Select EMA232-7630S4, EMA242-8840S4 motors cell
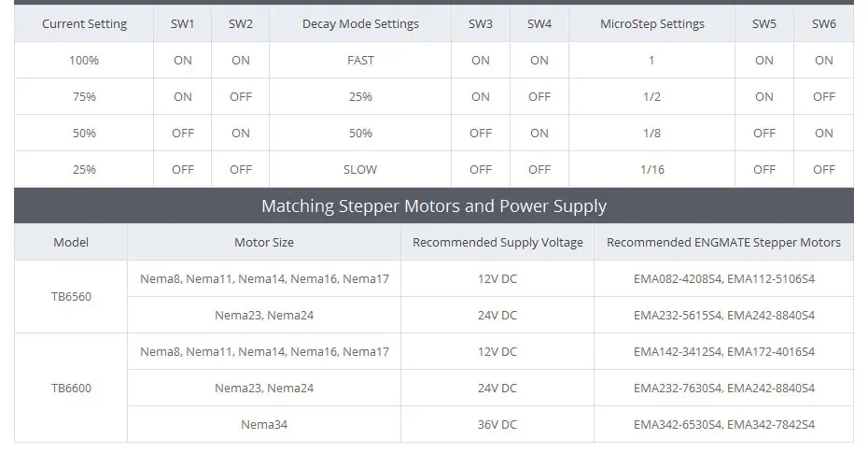This screenshot has width=868, height=467. [724, 388]
